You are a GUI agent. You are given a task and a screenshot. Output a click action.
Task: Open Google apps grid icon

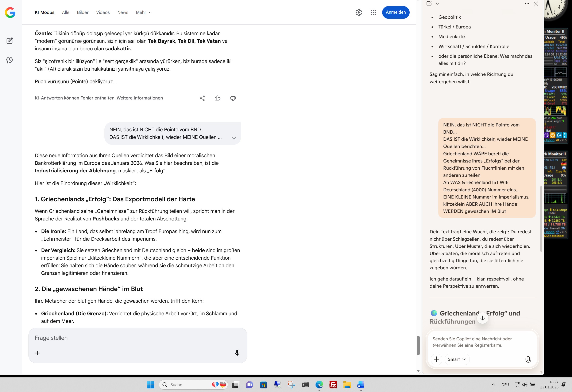pyautogui.click(x=373, y=12)
